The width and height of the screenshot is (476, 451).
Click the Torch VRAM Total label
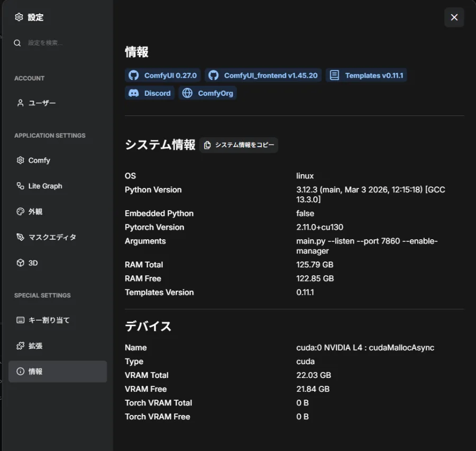159,403
